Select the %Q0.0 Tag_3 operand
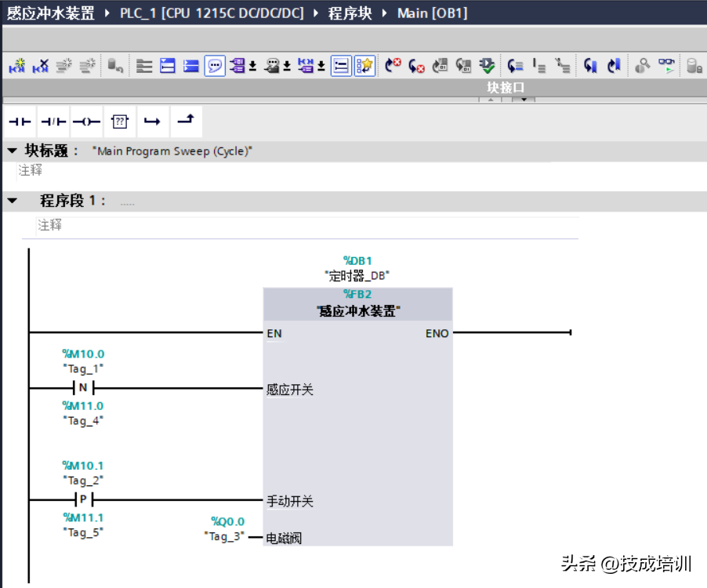The height and width of the screenshot is (588, 707). pos(224,529)
